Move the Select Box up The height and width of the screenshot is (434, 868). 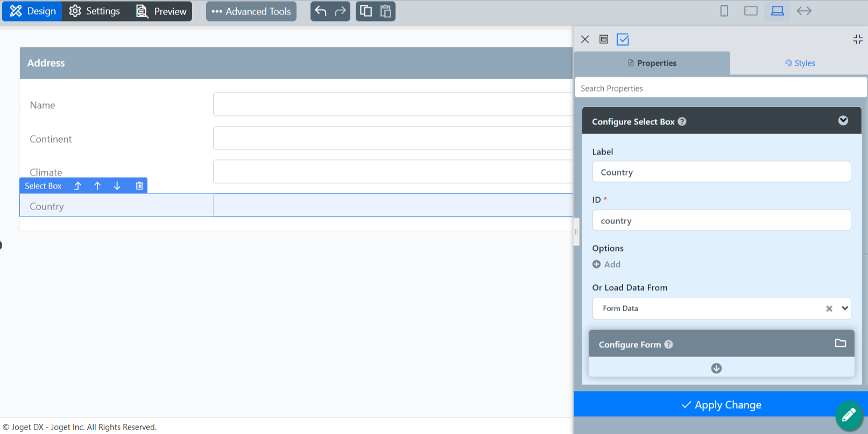(97, 186)
